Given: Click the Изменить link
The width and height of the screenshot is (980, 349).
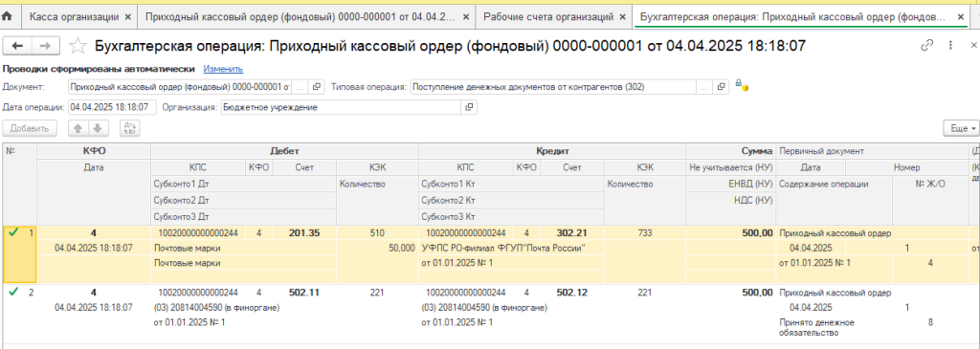Looking at the screenshot, I should click(223, 69).
